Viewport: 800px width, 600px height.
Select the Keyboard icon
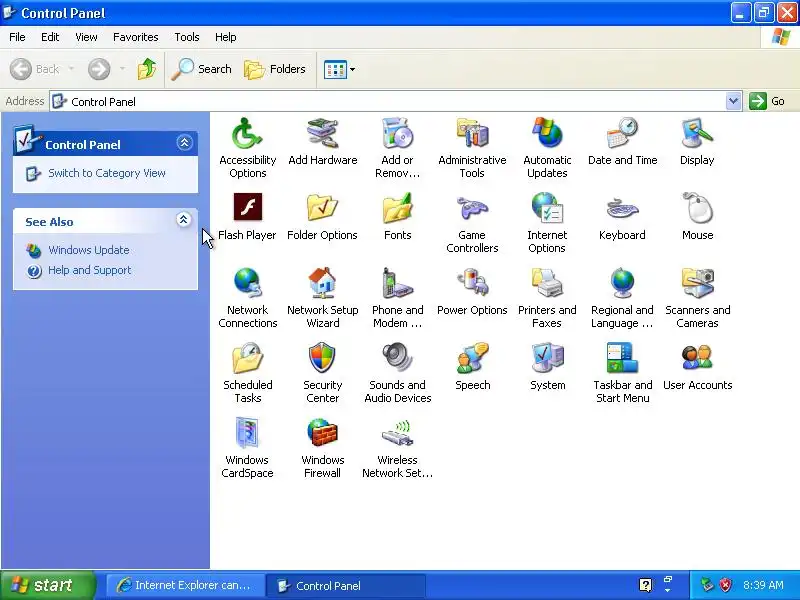click(x=622, y=216)
